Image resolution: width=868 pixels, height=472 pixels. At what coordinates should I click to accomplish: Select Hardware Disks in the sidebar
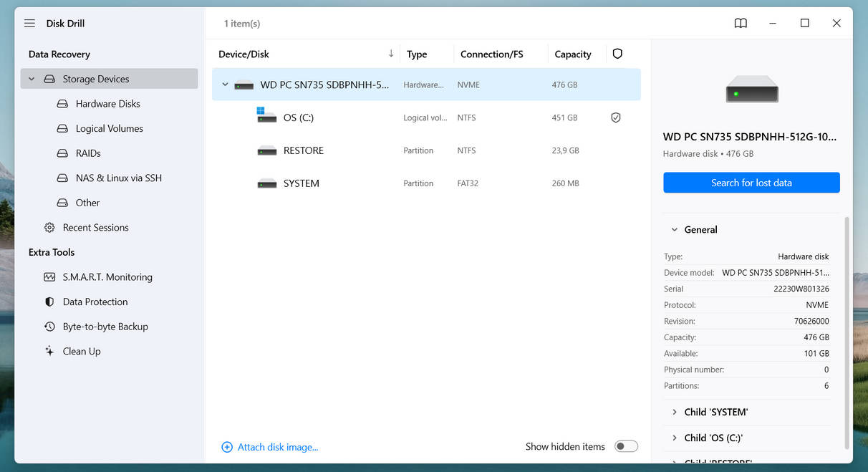108,104
